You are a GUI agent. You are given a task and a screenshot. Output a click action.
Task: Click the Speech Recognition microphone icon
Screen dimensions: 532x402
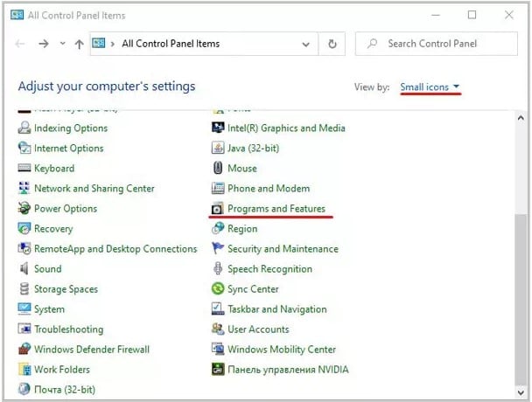coord(218,268)
